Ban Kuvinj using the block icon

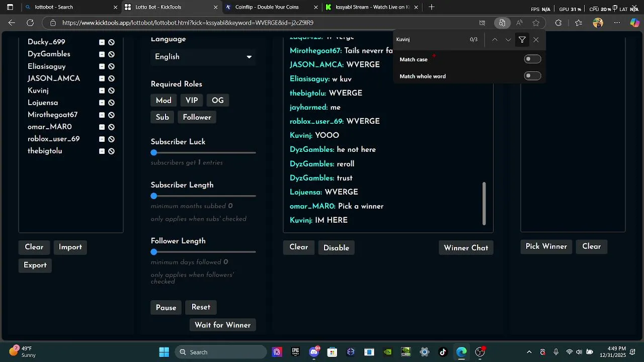click(x=111, y=90)
